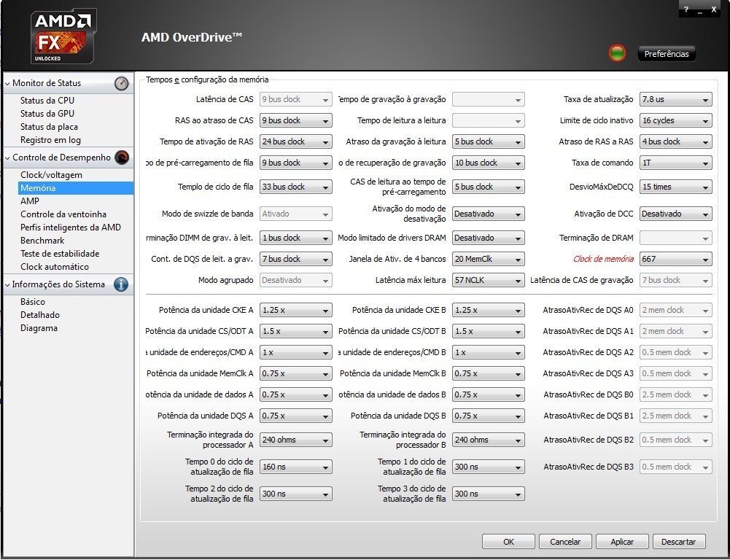
Task: Click the gauge icon beside Monitor de Status
Action: pyautogui.click(x=122, y=83)
